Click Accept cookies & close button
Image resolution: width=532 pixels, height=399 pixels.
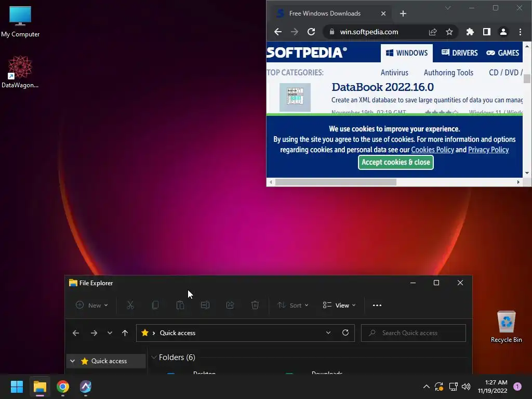(x=395, y=162)
